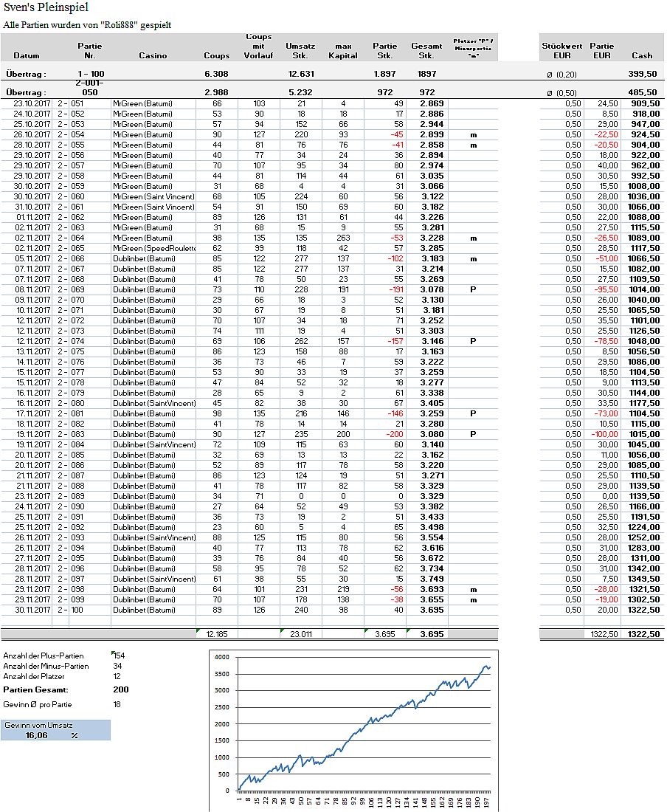Click the MrGreen (SpeedRoulette) casino cell
Image resolution: width=667 pixels, height=812 pixels.
click(153, 248)
